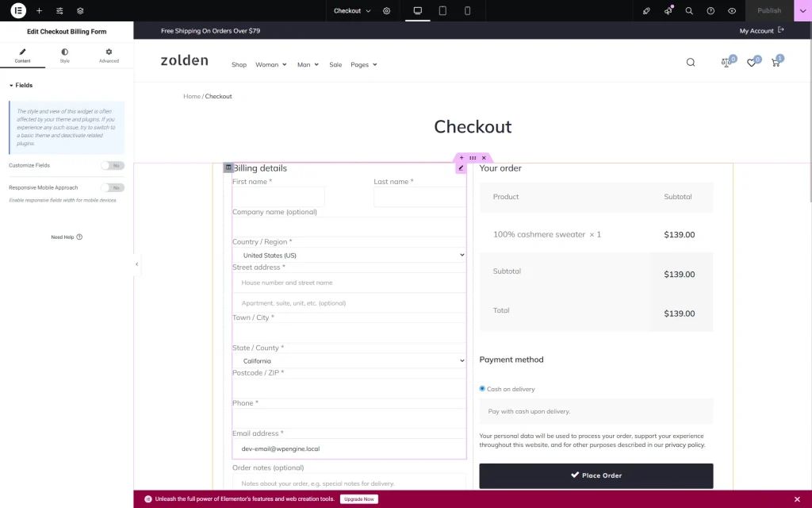Click the section drag dots handle

(x=473, y=158)
